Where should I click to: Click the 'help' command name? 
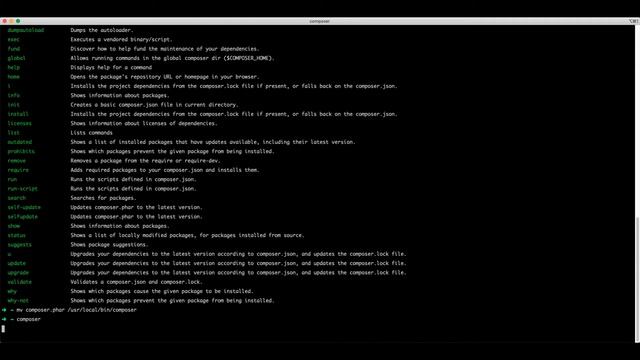click(13, 67)
